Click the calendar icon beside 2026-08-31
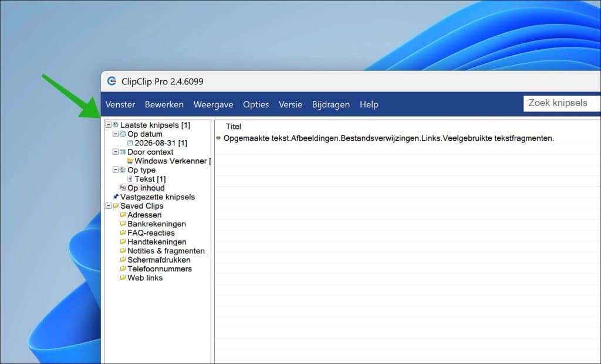The image size is (601, 364). tap(130, 143)
